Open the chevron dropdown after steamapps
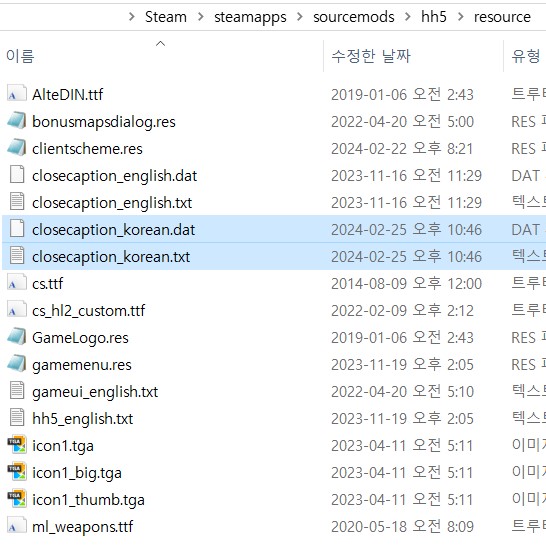 pos(299,16)
